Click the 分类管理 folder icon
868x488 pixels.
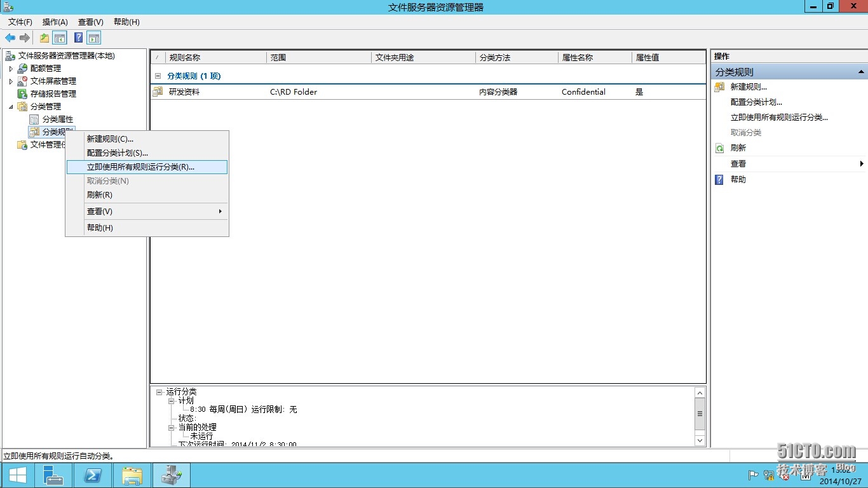tap(22, 106)
